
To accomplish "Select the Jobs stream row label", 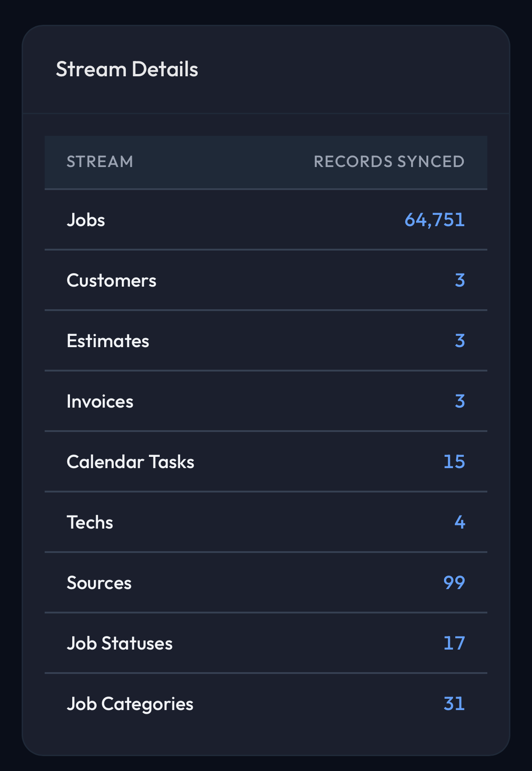I will (x=86, y=220).
